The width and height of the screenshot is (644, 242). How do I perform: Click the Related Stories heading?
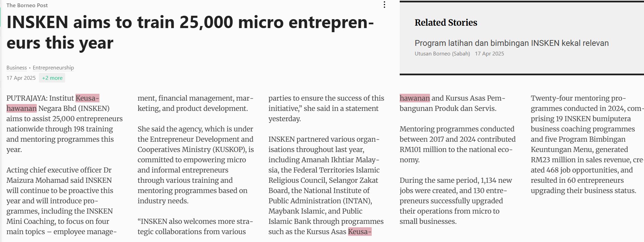446,23
